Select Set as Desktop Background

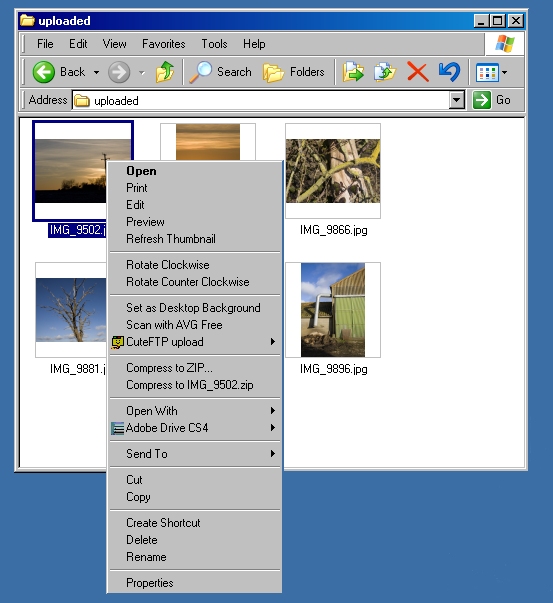195,308
